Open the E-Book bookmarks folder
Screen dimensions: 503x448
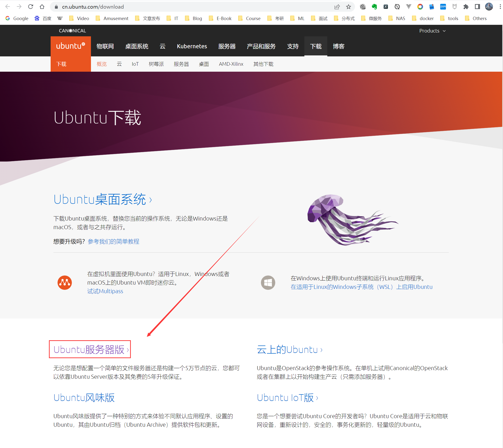(220, 18)
